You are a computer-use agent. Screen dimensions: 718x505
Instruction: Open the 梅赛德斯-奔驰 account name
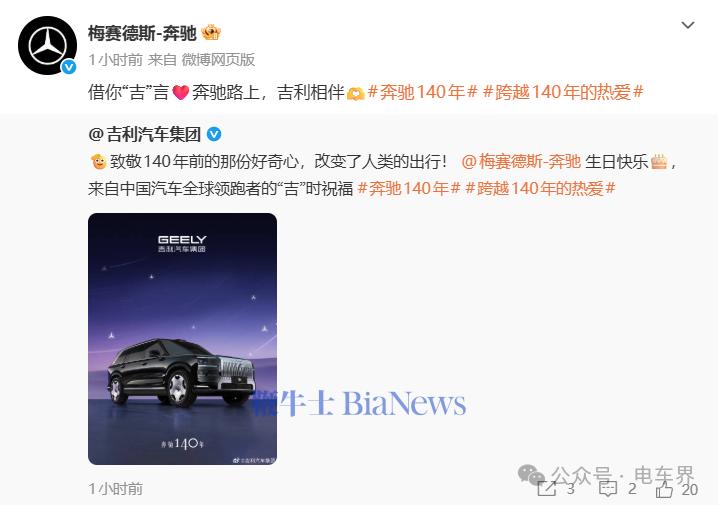(x=142, y=33)
